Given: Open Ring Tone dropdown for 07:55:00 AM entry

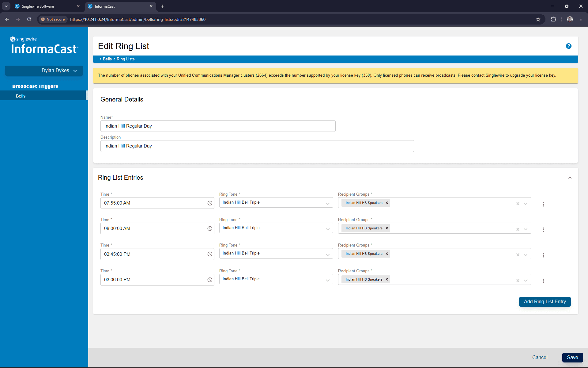Looking at the screenshot, I should click(x=276, y=202).
